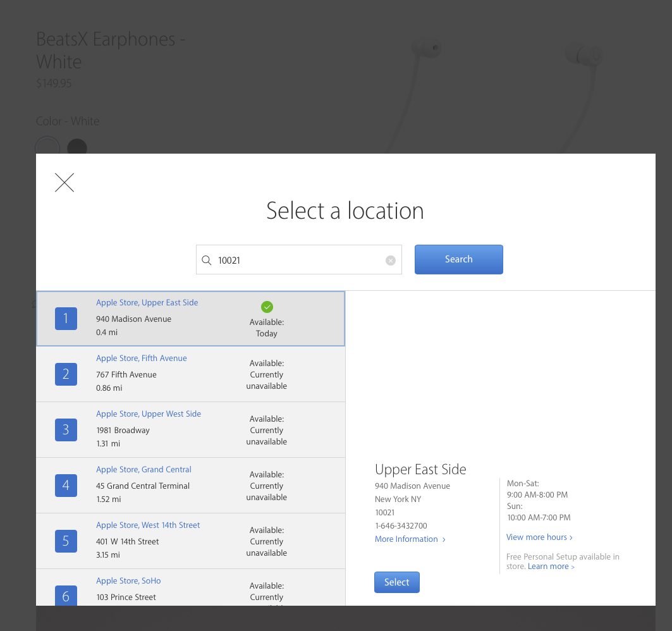Select the Upper East Side store
This screenshot has height=631, width=672.
click(x=397, y=582)
